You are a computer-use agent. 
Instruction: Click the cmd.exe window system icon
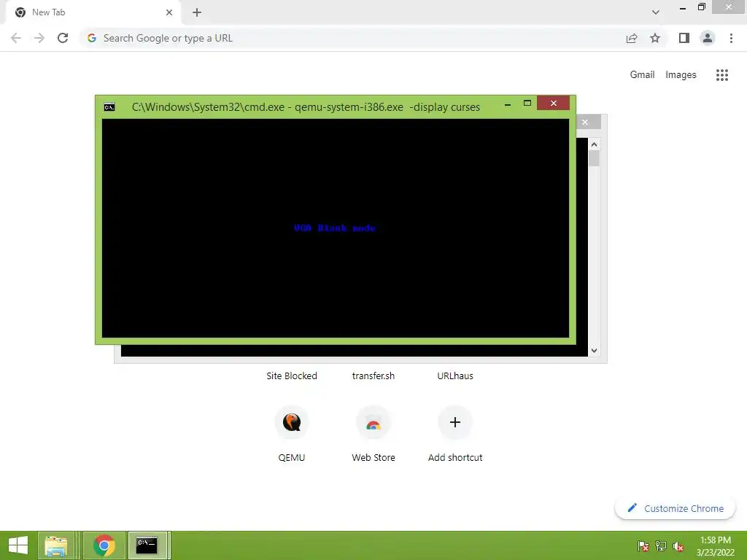click(x=109, y=107)
